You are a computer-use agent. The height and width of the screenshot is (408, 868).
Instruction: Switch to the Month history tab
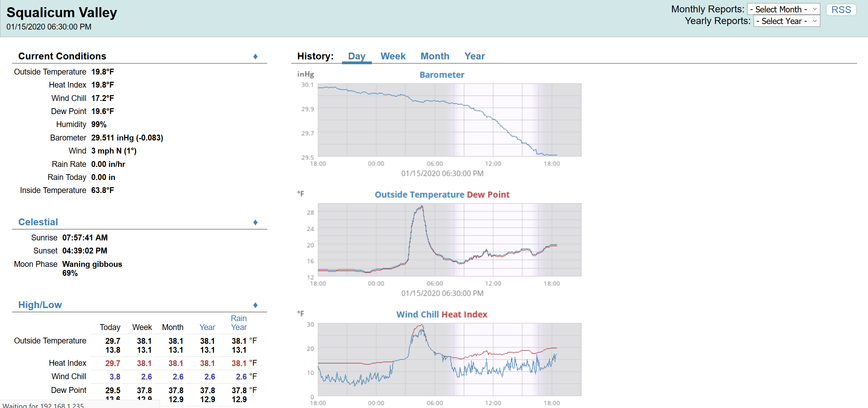click(x=435, y=55)
